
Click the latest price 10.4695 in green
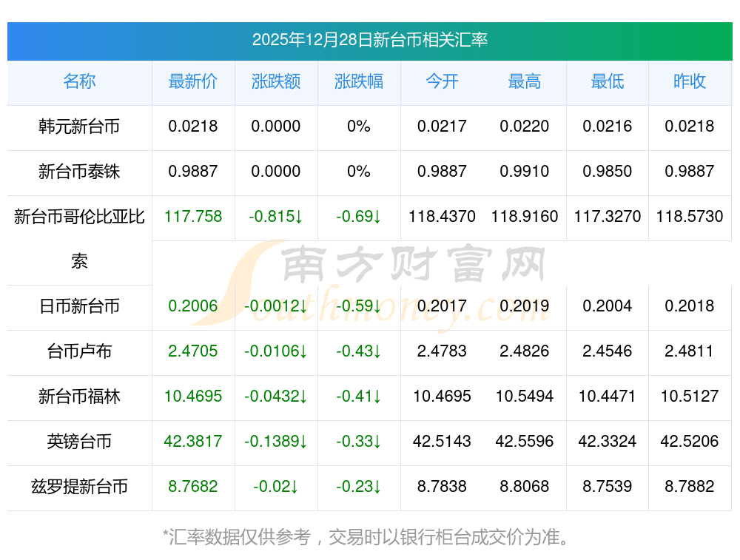(193, 397)
